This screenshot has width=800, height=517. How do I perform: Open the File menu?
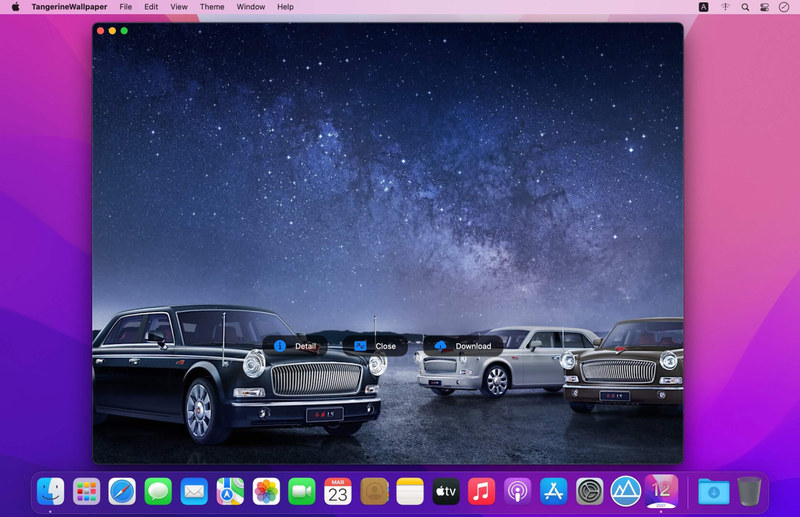click(x=126, y=7)
